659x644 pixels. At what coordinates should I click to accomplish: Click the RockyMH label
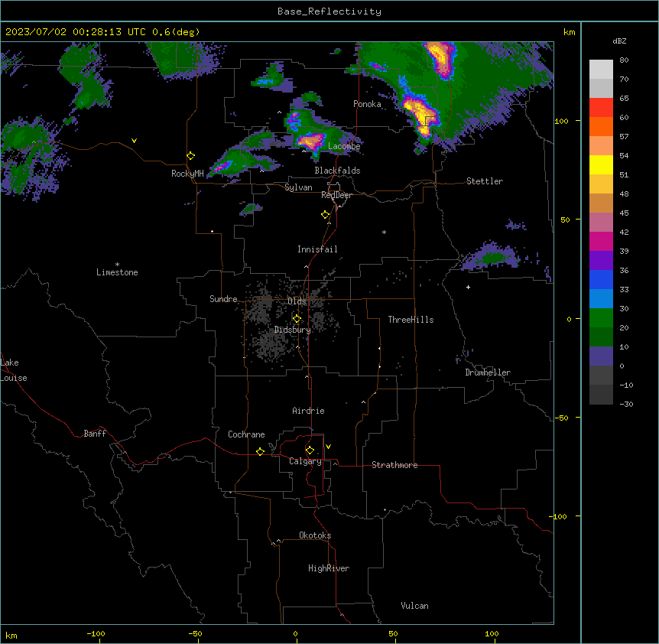click(187, 174)
